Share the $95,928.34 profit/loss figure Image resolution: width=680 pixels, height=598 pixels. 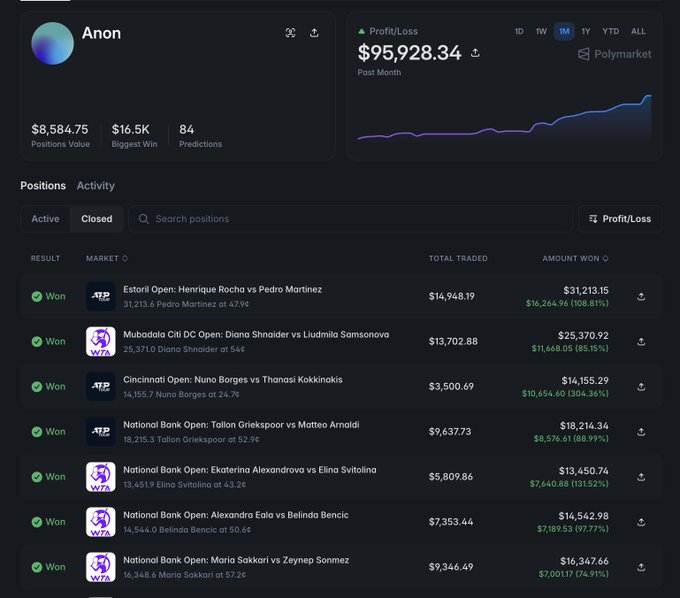475,53
